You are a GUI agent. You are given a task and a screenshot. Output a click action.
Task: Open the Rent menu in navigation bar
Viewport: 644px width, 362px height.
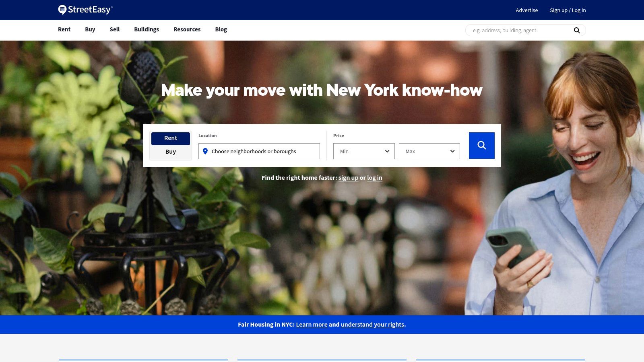click(x=64, y=29)
